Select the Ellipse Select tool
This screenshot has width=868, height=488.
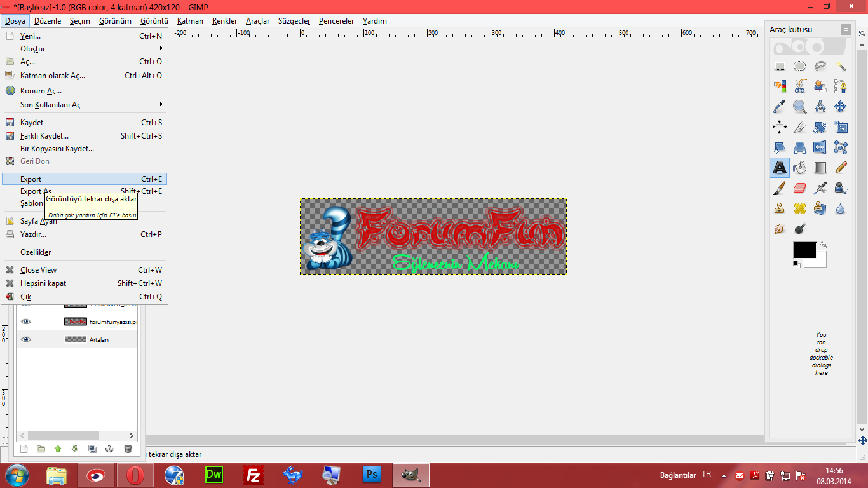tap(800, 66)
